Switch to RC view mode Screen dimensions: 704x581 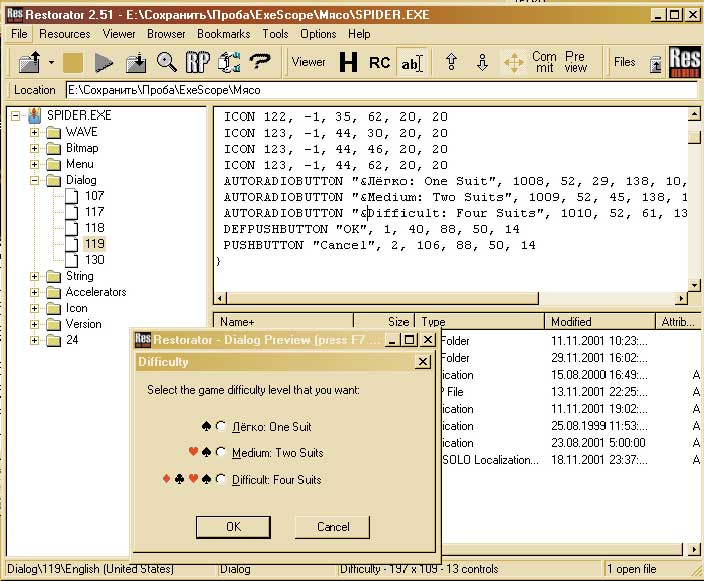coord(379,62)
